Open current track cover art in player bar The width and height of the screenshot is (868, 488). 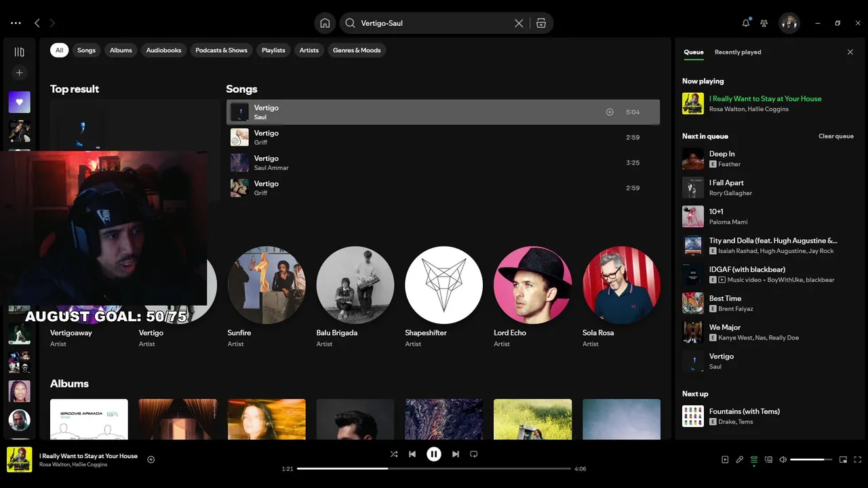click(19, 460)
